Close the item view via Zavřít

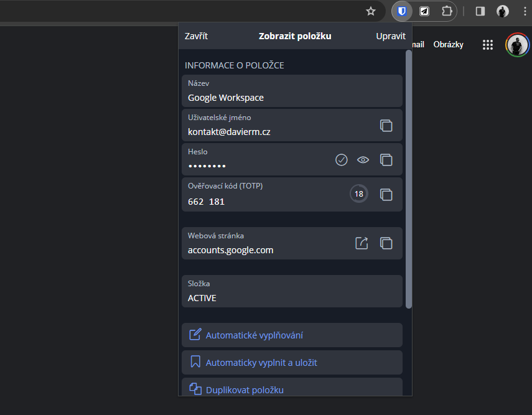(x=196, y=36)
